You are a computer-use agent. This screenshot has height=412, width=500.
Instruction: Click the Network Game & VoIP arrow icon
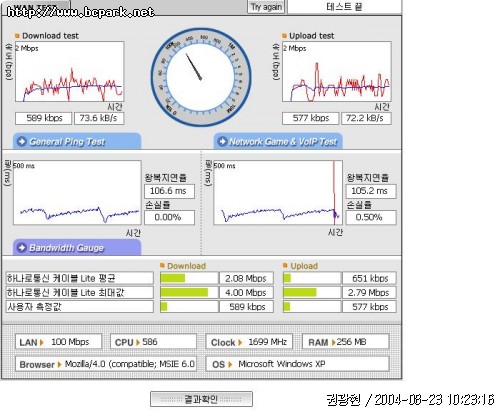(222, 141)
